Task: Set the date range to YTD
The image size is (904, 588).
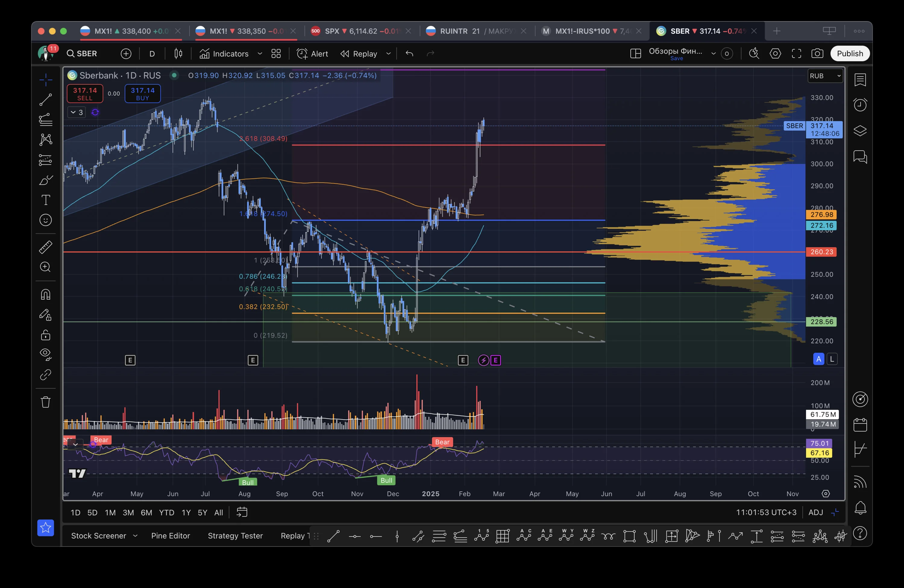Action: 166,512
